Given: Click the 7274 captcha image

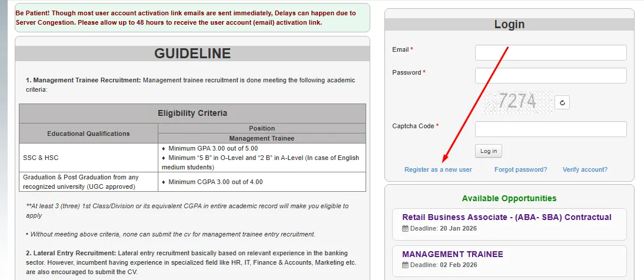Looking at the screenshot, I should (x=518, y=102).
